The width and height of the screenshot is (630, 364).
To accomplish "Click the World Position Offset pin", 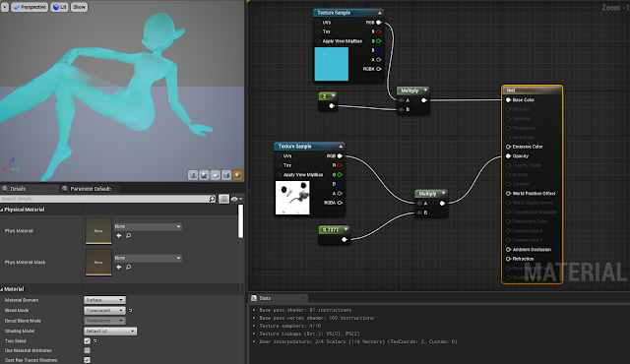I will click(x=508, y=194).
